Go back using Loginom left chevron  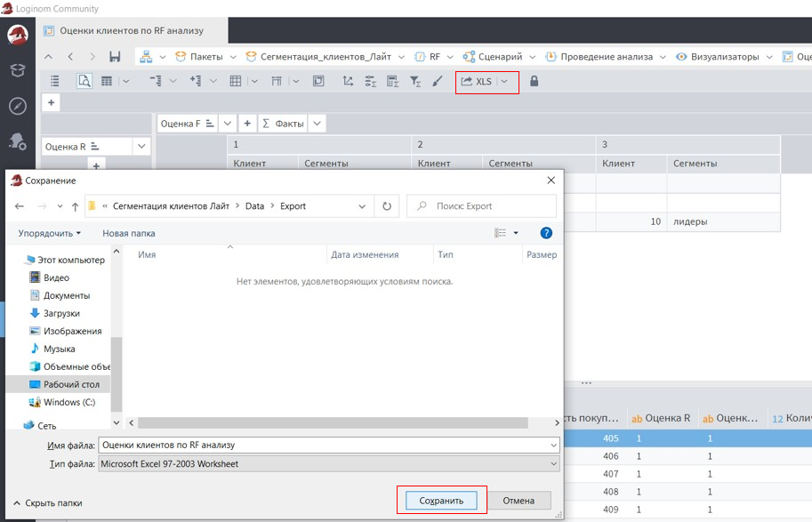70,57
